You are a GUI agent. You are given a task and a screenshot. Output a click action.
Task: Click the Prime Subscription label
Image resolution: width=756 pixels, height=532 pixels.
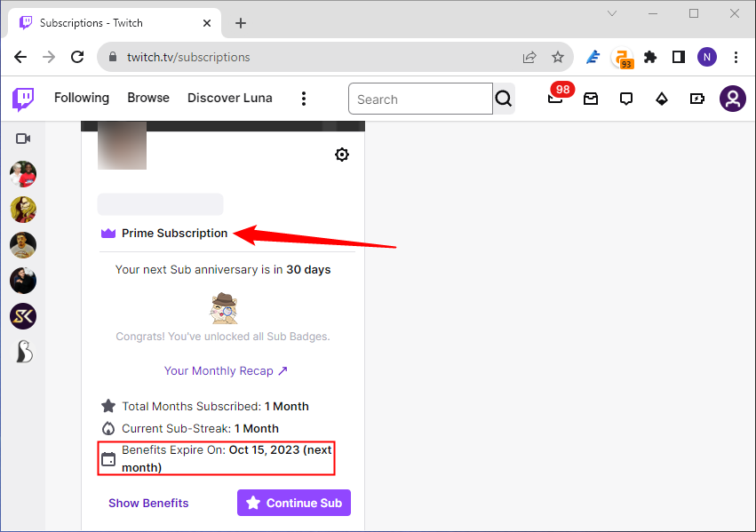174,234
